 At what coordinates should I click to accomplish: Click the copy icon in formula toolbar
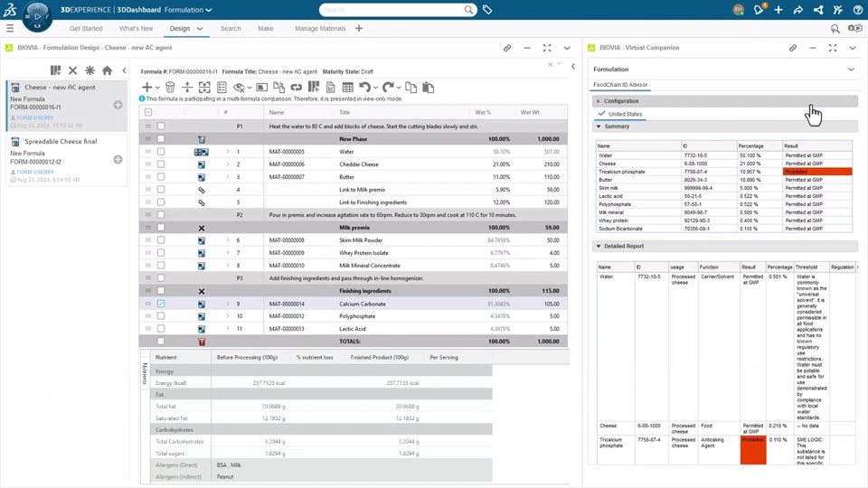tap(410, 88)
